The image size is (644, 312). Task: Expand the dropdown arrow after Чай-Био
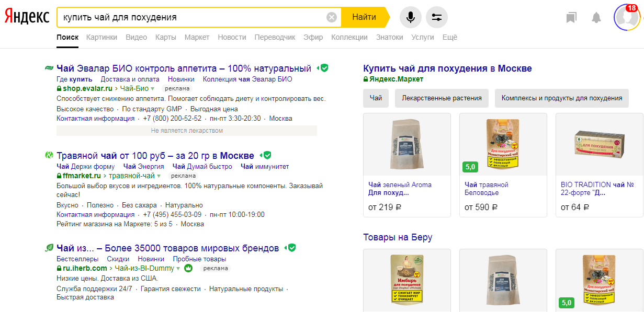[x=153, y=88]
